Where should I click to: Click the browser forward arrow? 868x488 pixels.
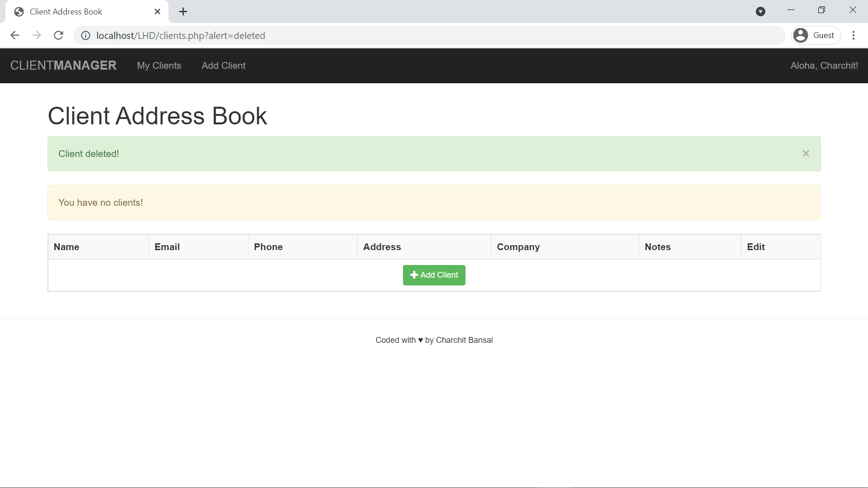37,35
